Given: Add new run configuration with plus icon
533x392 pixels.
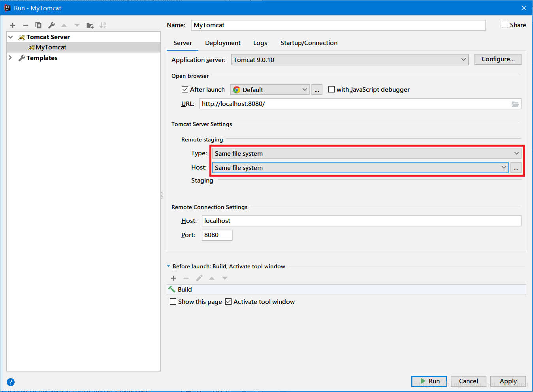Looking at the screenshot, I should click(x=13, y=25).
